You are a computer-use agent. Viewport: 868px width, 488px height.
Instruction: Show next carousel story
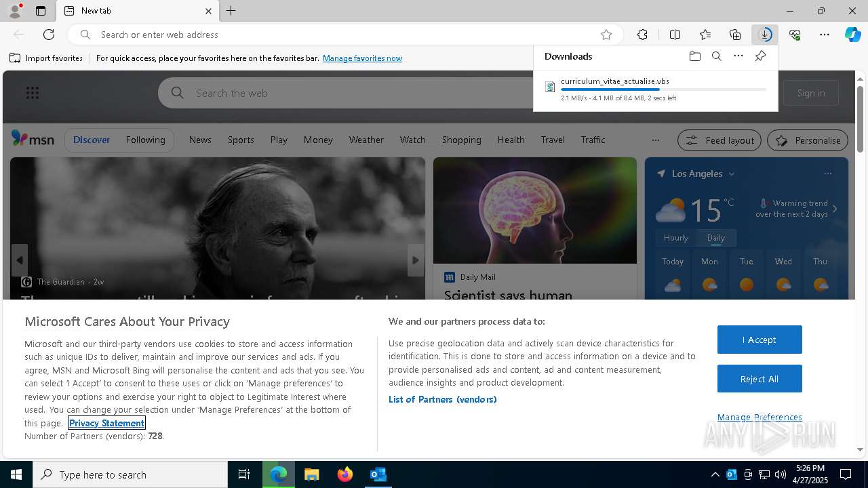pos(416,260)
